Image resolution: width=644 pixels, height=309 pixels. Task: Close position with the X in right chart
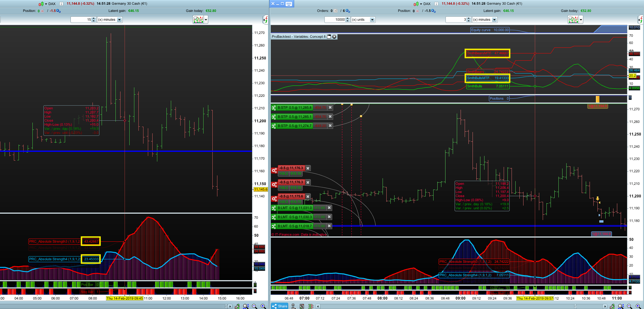click(x=417, y=11)
